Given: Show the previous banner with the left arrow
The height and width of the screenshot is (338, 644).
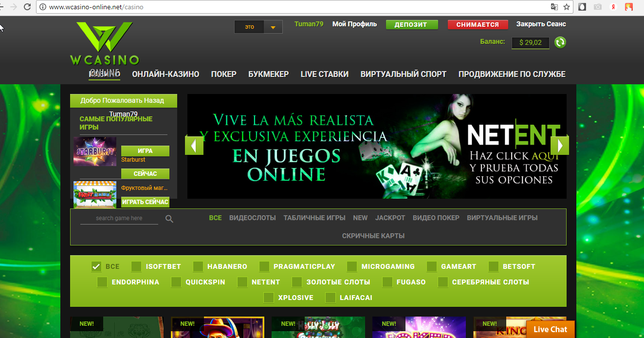Looking at the screenshot, I should click(x=194, y=145).
